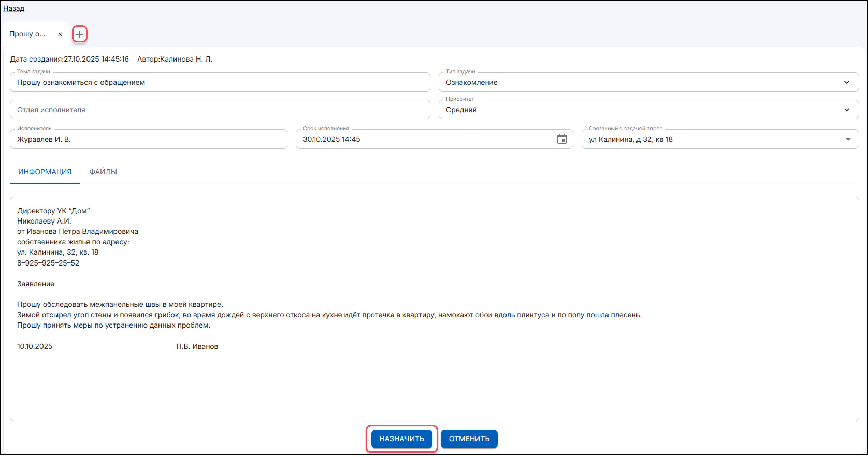Screen dimensions: 868x457
Task: Click the 'Средний' priority value
Action: [x=461, y=110]
